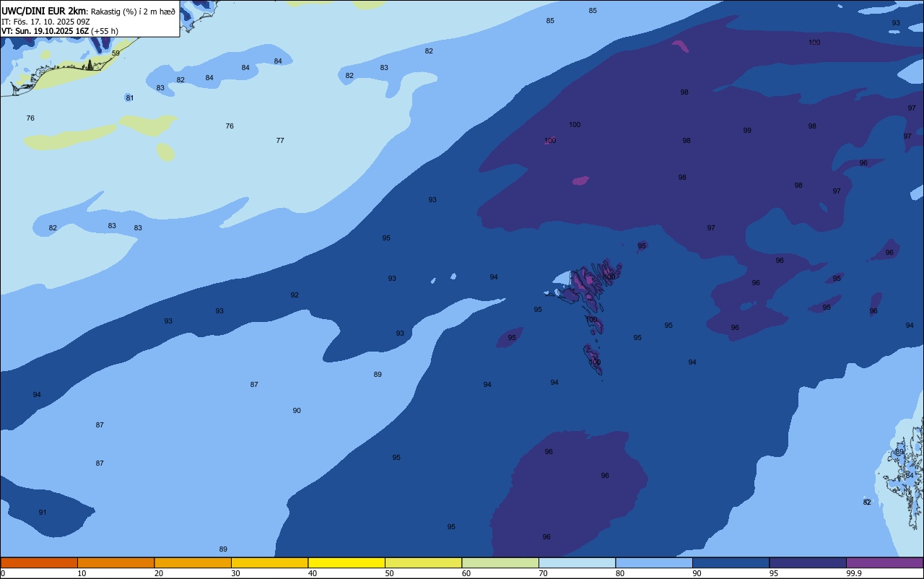Click the legend tick label 70
924x579 pixels.
(543, 573)
